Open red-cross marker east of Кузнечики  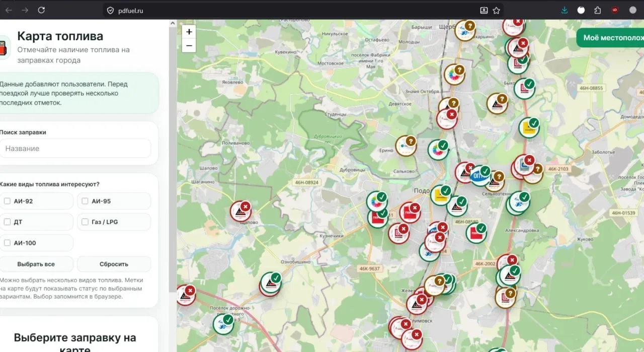[x=398, y=233]
